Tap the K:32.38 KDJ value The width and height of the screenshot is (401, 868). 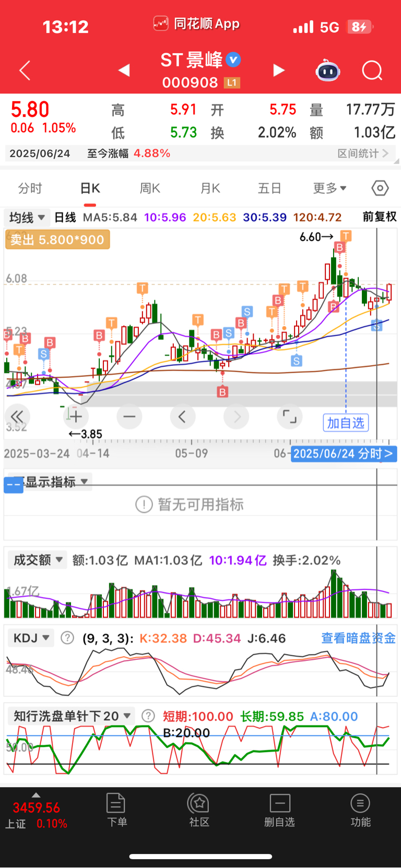point(163,638)
